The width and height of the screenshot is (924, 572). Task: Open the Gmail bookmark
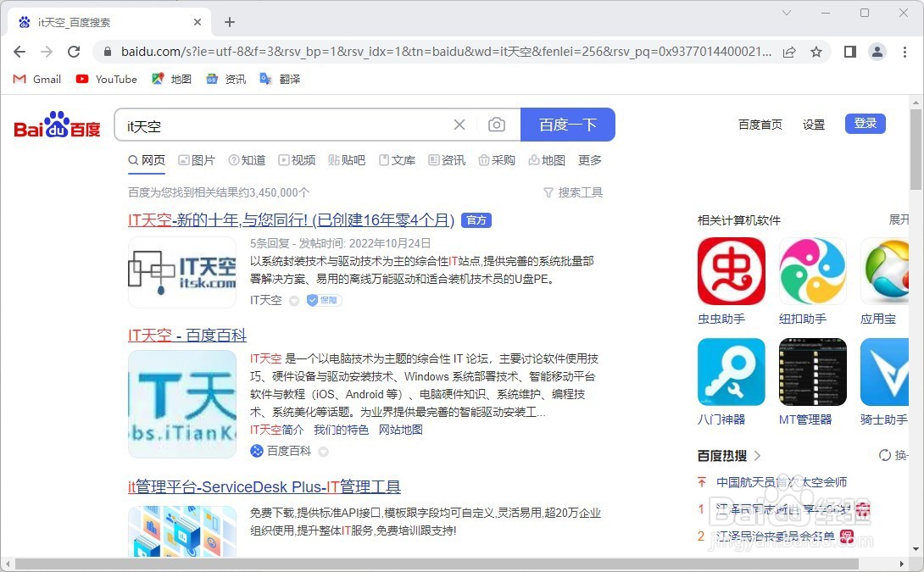pyautogui.click(x=37, y=79)
